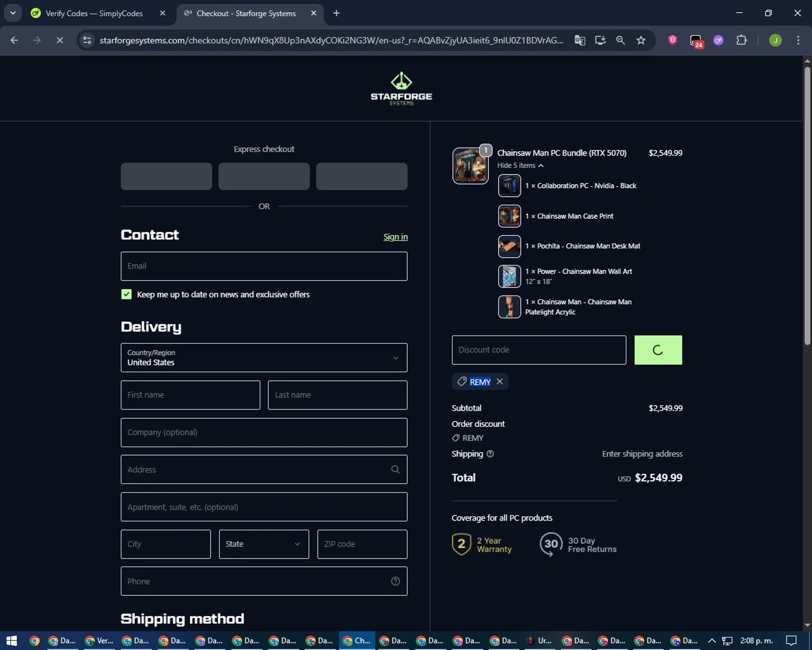
Task: Click the browser address bar URL
Action: point(331,40)
